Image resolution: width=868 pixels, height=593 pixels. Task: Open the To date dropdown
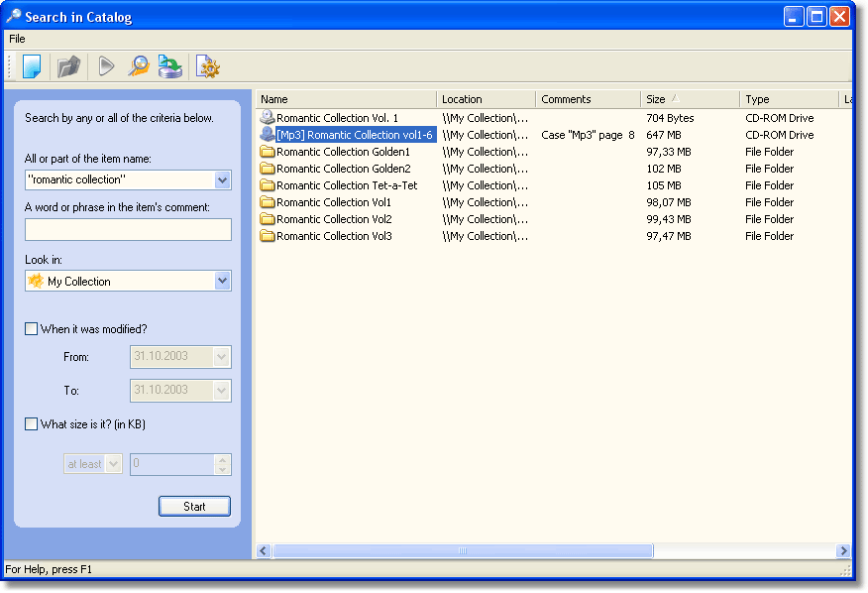click(x=221, y=390)
